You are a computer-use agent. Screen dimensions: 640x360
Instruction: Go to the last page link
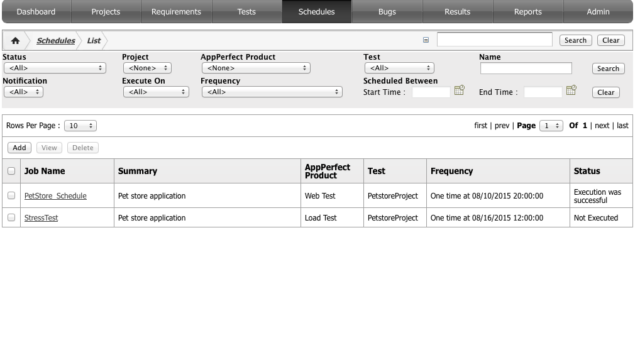click(622, 125)
